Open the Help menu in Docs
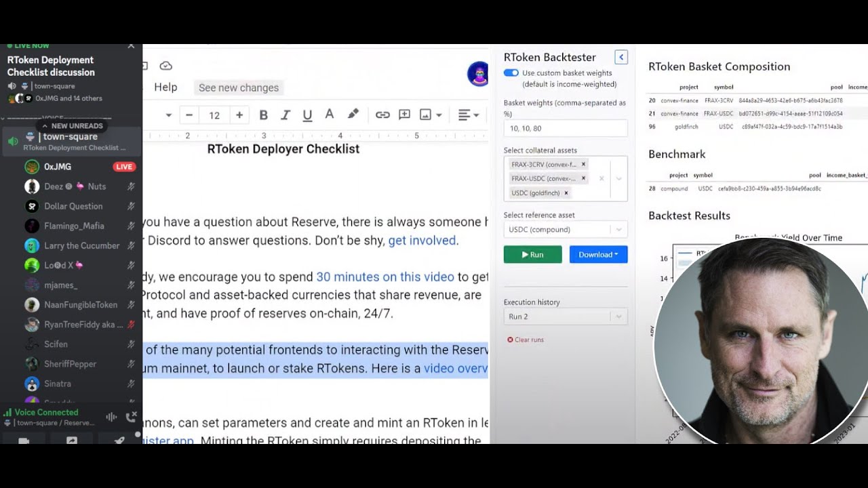 tap(165, 87)
